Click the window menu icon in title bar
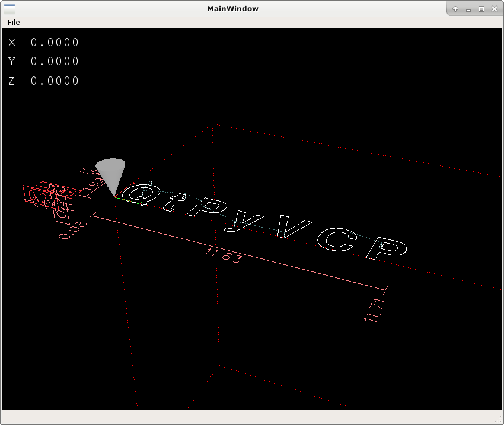Viewport: 504px width, 425px height. pos(9,9)
